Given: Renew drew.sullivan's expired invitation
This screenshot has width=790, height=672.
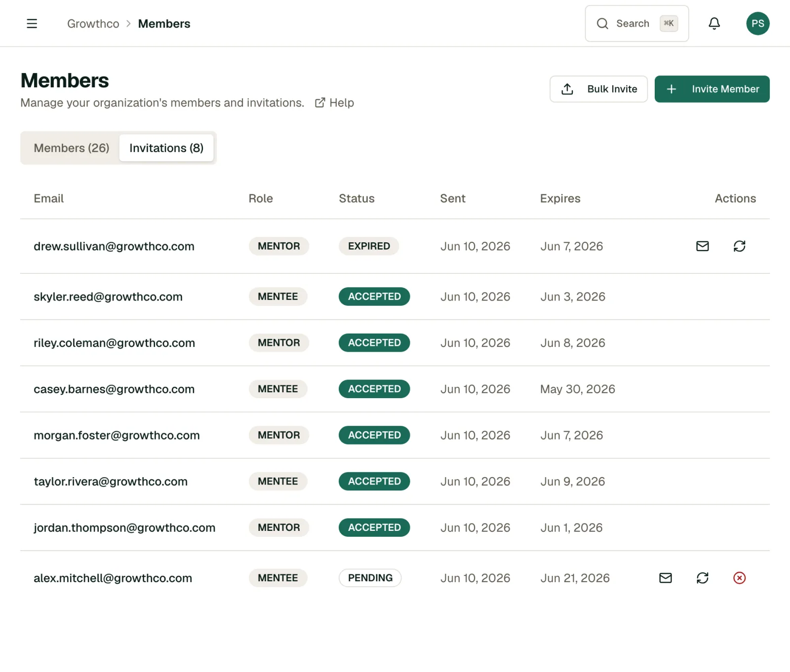Looking at the screenshot, I should pyautogui.click(x=739, y=246).
